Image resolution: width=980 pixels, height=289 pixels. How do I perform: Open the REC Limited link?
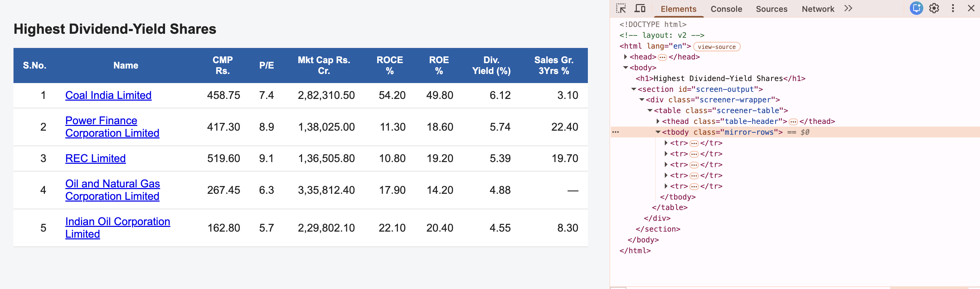(x=96, y=158)
